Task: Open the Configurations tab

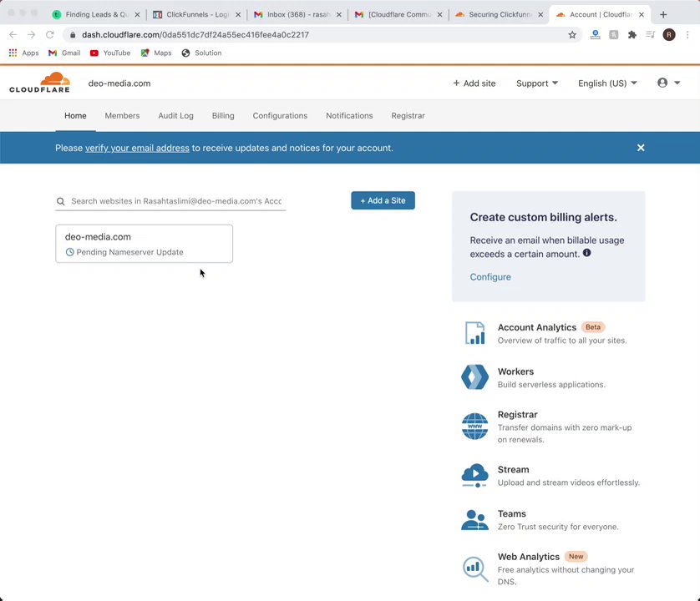Action: 280,115
